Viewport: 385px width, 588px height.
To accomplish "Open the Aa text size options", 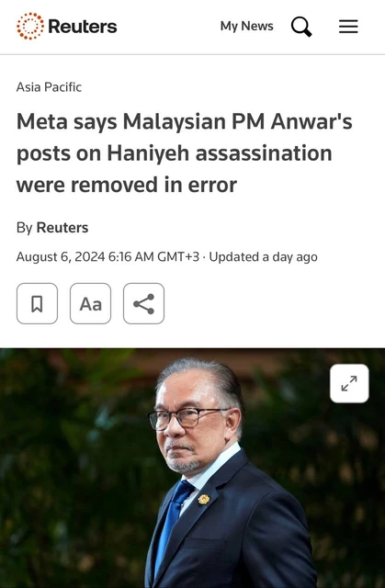I will point(90,303).
